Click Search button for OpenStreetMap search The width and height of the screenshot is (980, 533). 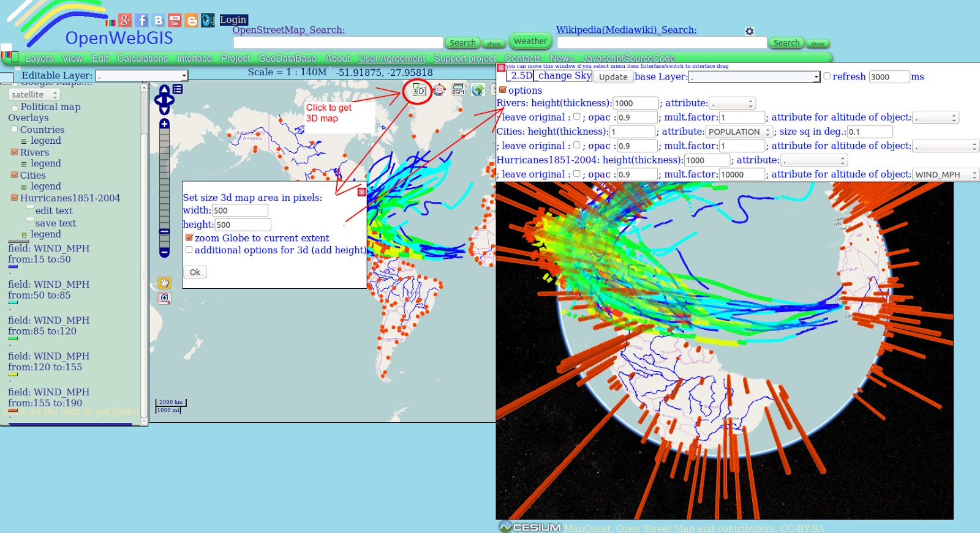(462, 42)
